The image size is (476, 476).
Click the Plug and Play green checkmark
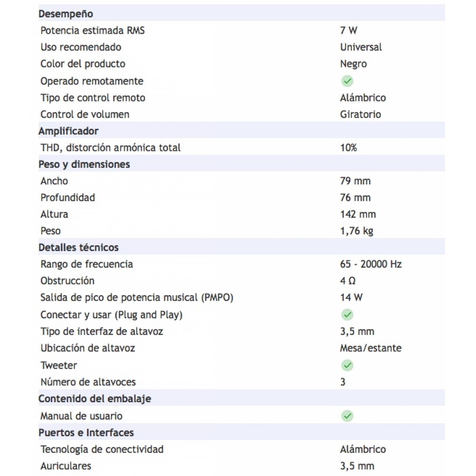click(347, 315)
